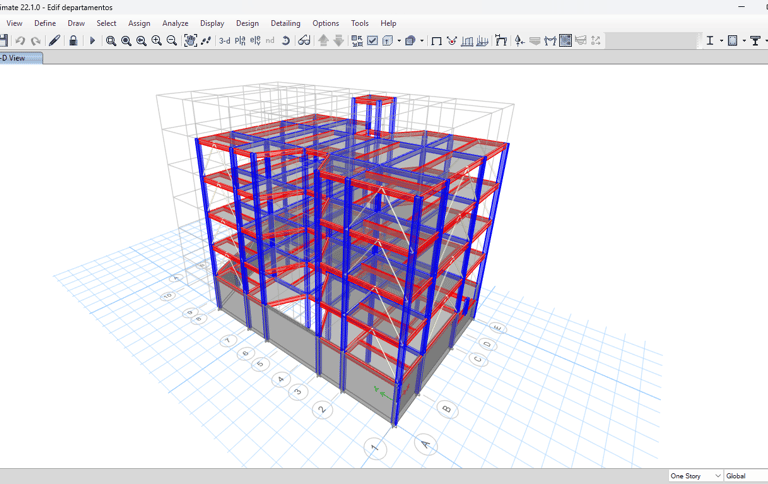Screen dimensions: 768x484
Task: Toggle Object Shrink icon
Action: coord(357,41)
